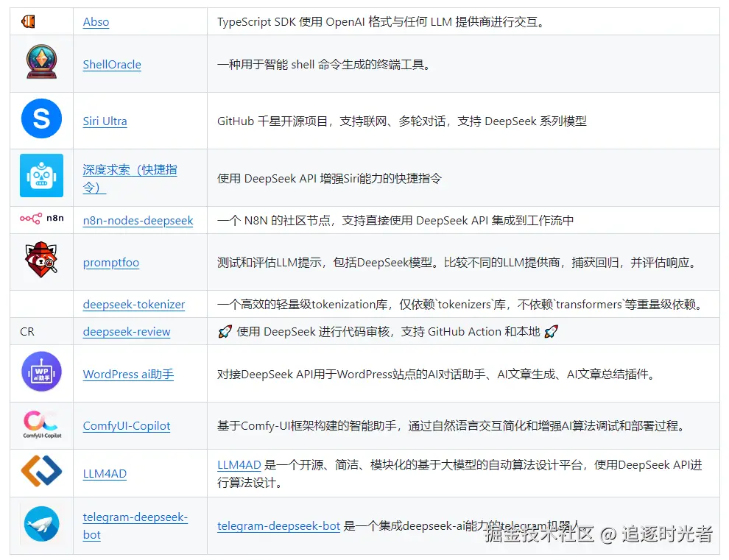Click the telegram bot whale icon
This screenshot has height=560, width=729.
[x=41, y=524]
